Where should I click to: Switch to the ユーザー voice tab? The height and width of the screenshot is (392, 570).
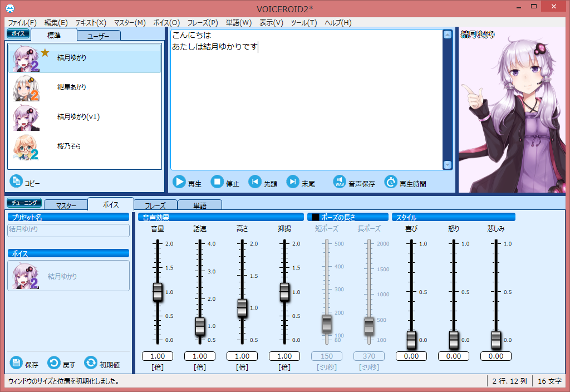point(99,36)
